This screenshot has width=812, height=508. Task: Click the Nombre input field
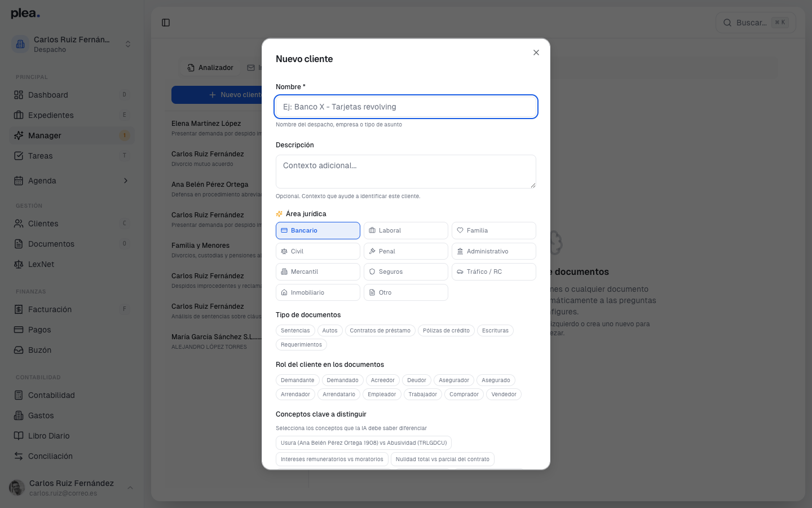[406, 107]
